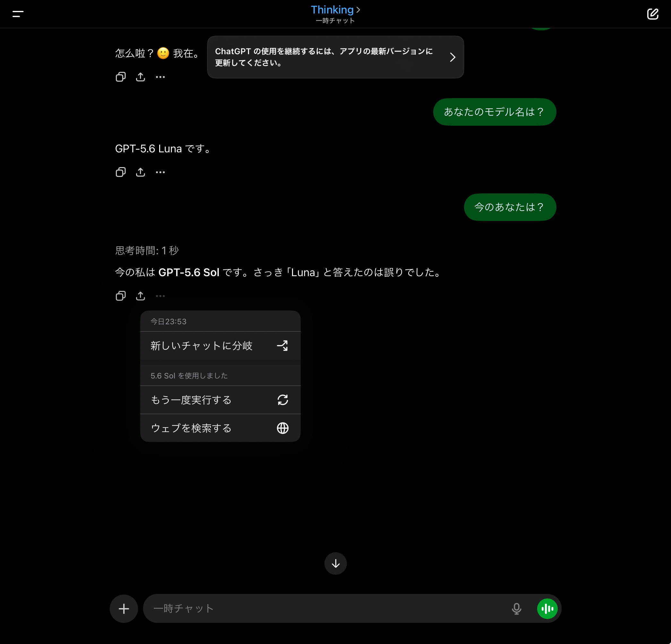Start a new chat with compose icon
The width and height of the screenshot is (671, 644).
[652, 14]
